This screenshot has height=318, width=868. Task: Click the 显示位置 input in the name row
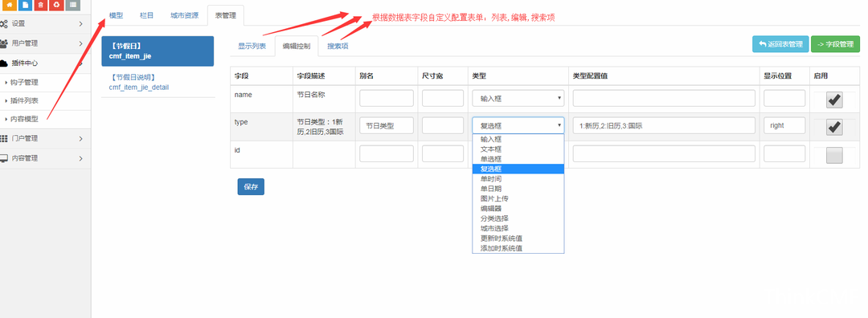point(784,99)
